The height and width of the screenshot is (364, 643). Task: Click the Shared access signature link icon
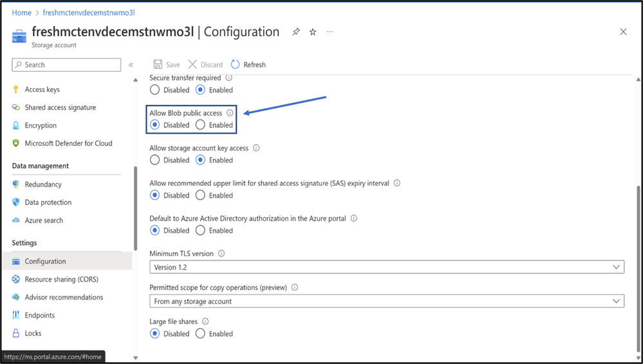(x=16, y=107)
